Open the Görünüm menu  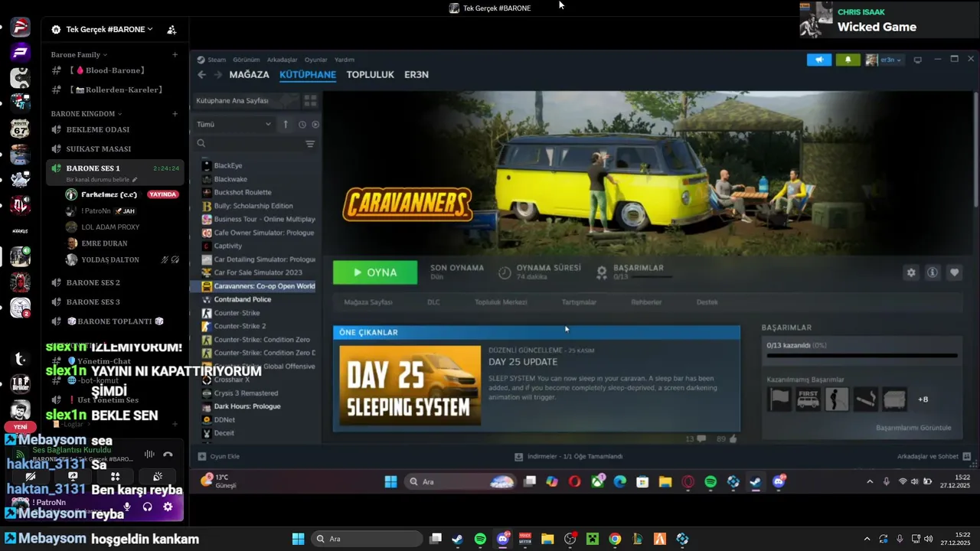247,60
